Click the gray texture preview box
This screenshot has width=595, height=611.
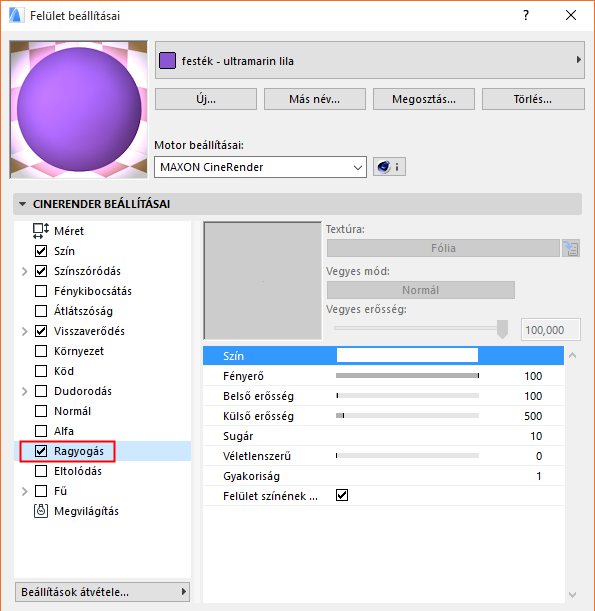(x=263, y=281)
